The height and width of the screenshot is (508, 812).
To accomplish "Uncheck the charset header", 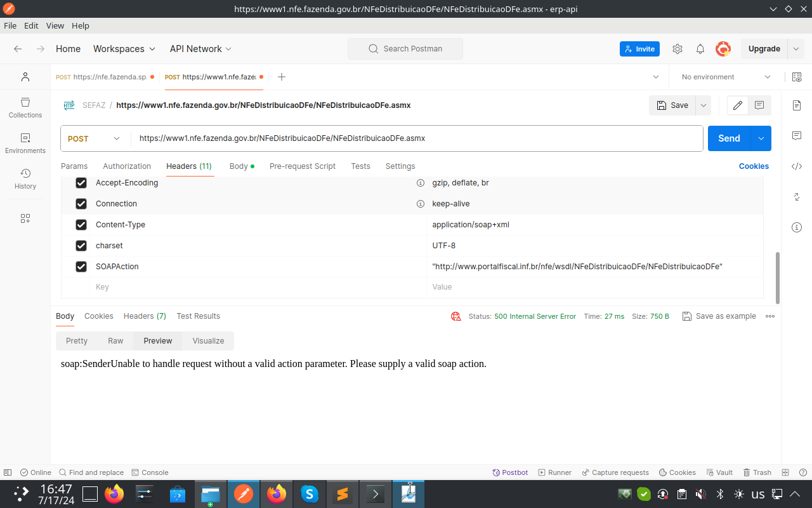I will [81, 246].
